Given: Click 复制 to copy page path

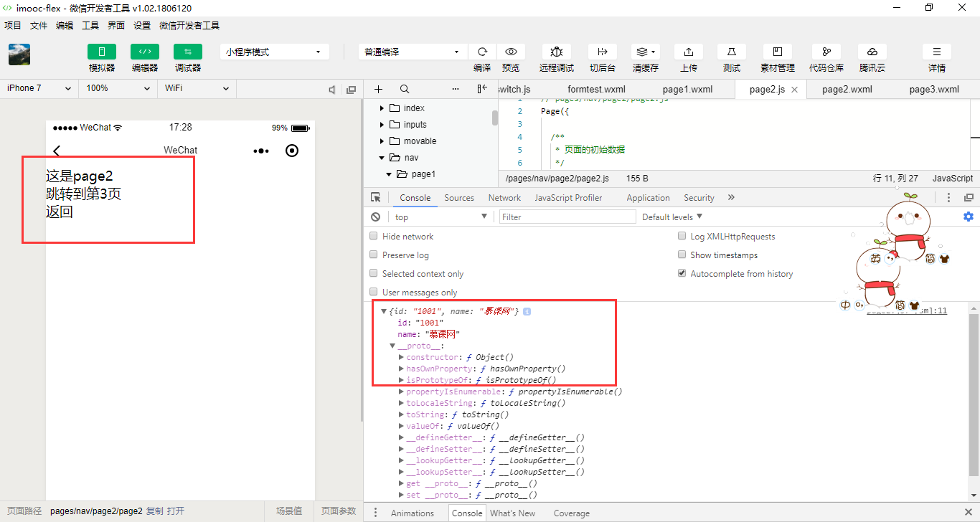Looking at the screenshot, I should tap(155, 511).
